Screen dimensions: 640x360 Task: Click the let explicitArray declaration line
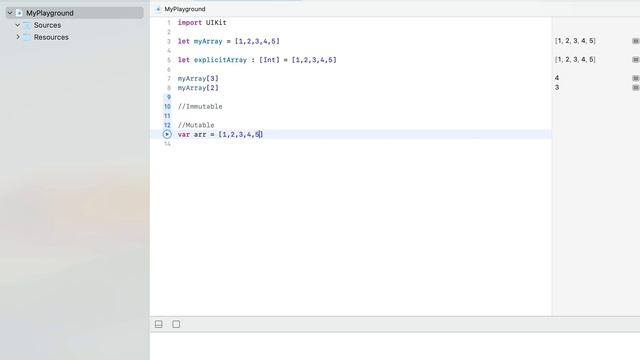click(x=257, y=60)
